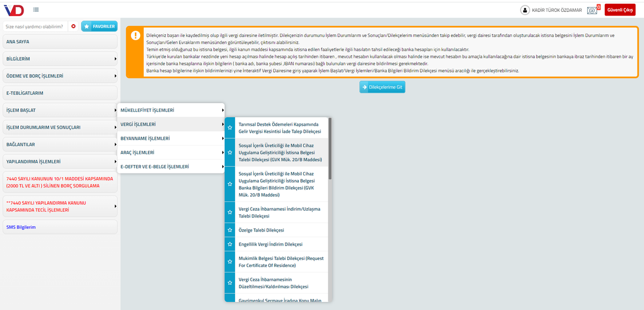Expand the İŞLEM BAŞLAT menu

point(59,110)
